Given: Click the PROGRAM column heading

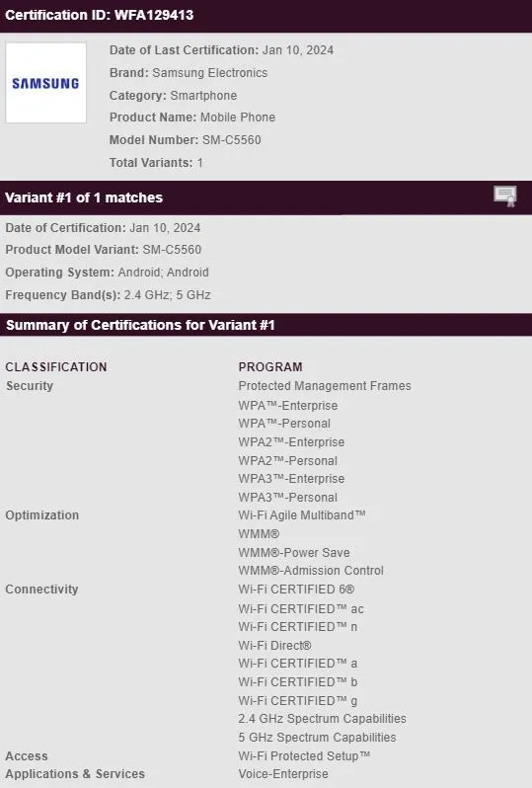Looking at the screenshot, I should tap(270, 367).
